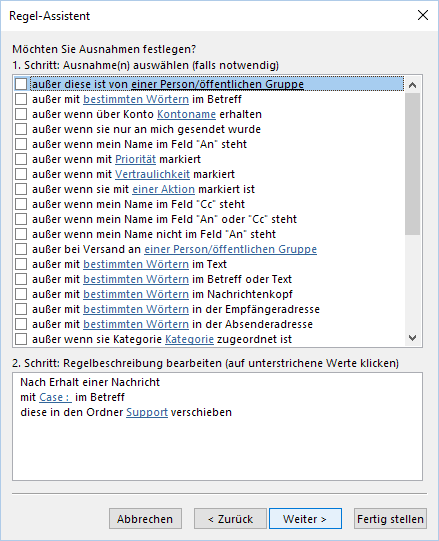Tick 'außer wenn mein Name im Feld An steht'
The width and height of the screenshot is (439, 541).
(x=21, y=144)
